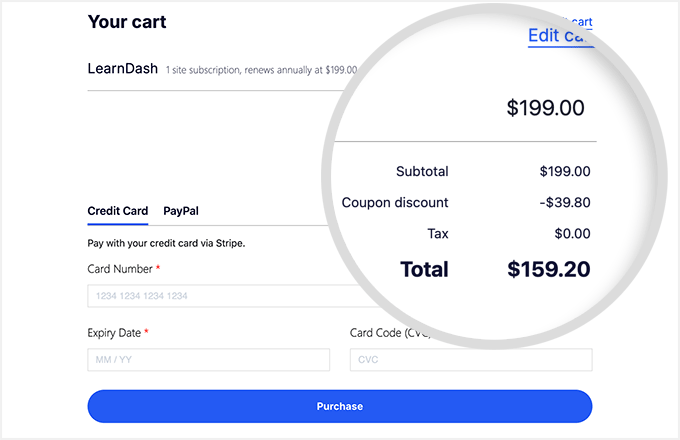Click the large $199.00 item price
The image size is (680, 440).
click(545, 108)
